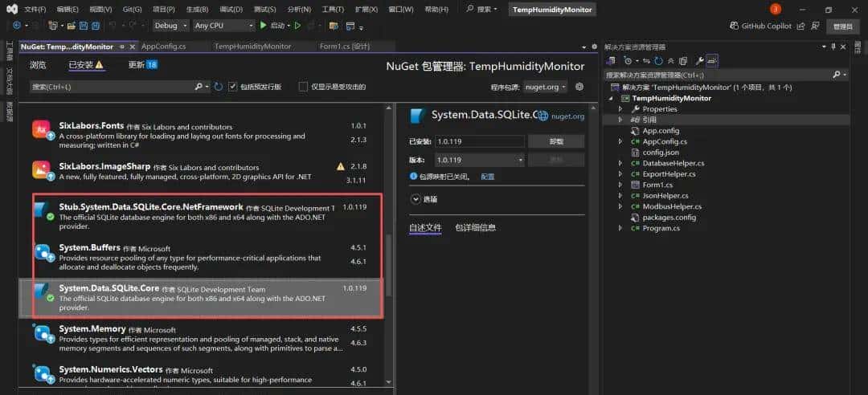This screenshot has width=868, height=395.
Task: Select the System.Numerics.Vectors package row
Action: tap(201, 375)
